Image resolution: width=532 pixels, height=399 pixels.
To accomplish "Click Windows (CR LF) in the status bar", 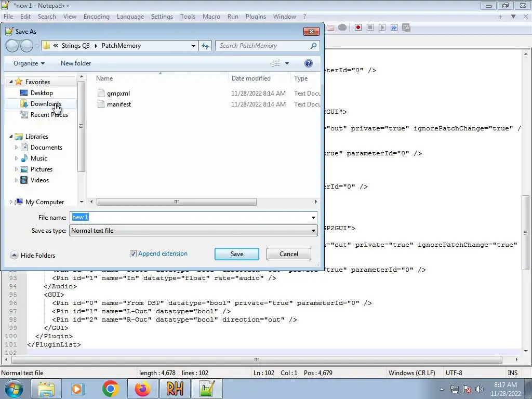I will (412, 373).
